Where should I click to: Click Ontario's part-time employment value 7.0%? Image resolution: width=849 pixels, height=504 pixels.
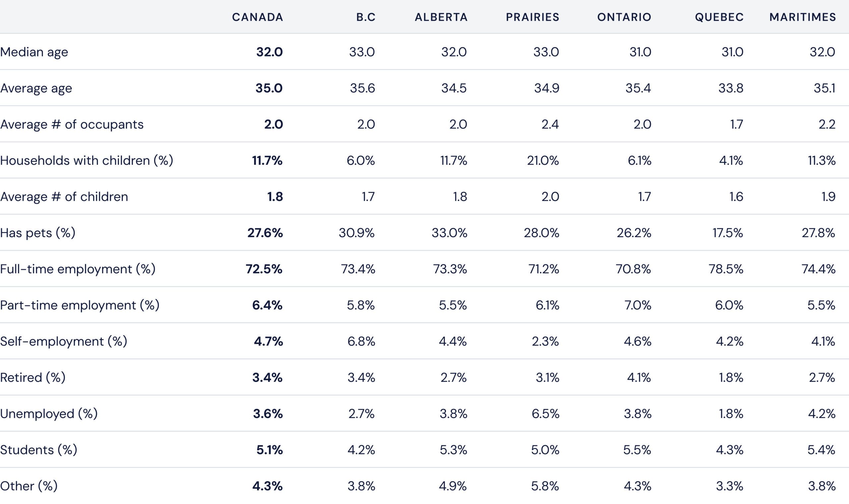637,305
